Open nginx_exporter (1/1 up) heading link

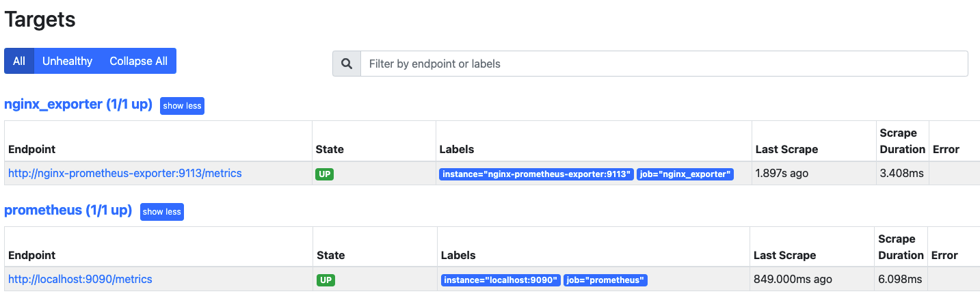78,105
